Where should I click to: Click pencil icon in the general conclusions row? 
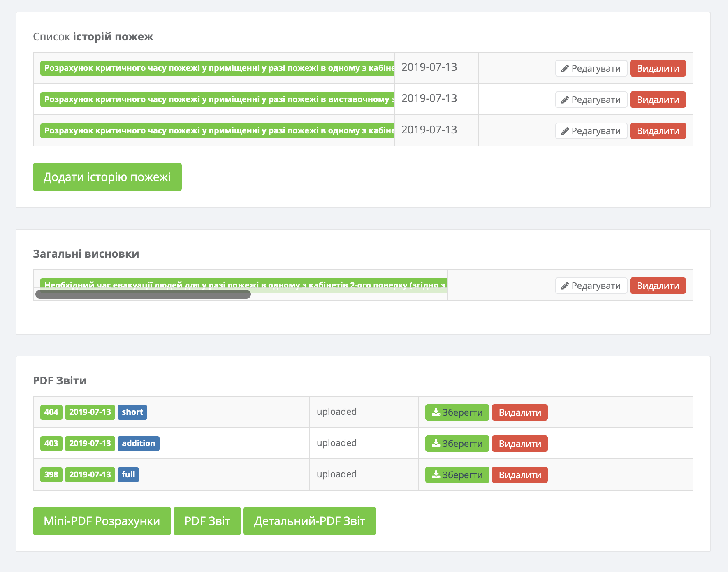[x=565, y=286]
